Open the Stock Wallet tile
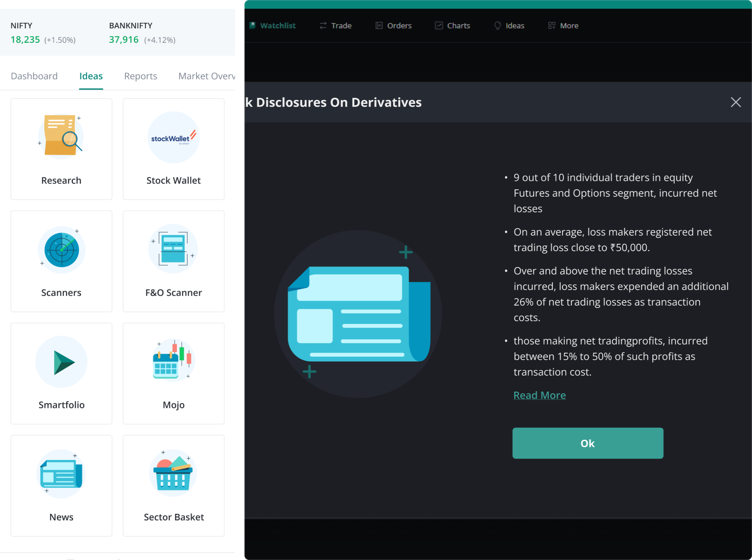This screenshot has height=560, width=752. point(174,149)
